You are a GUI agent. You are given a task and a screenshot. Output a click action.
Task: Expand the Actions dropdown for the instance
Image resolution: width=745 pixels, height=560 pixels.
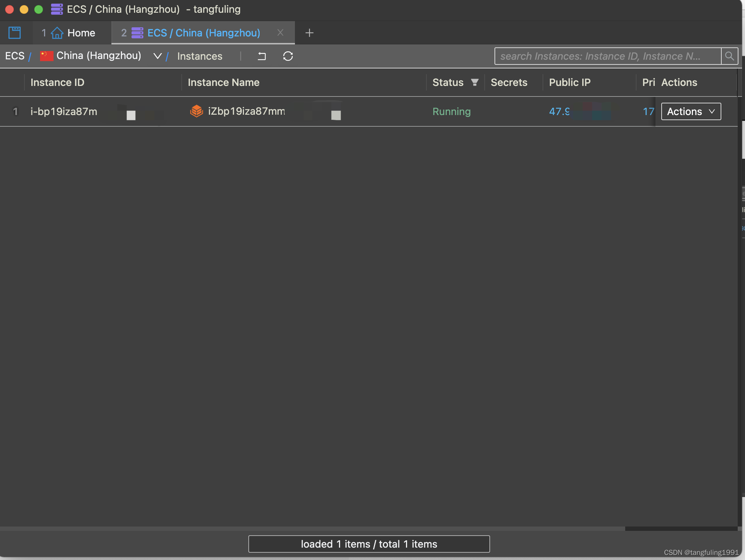691,111
